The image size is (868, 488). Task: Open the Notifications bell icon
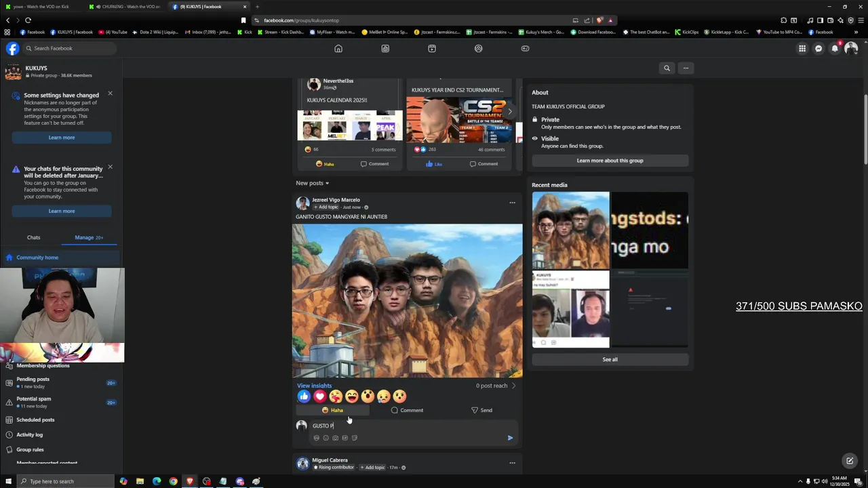[x=835, y=48]
